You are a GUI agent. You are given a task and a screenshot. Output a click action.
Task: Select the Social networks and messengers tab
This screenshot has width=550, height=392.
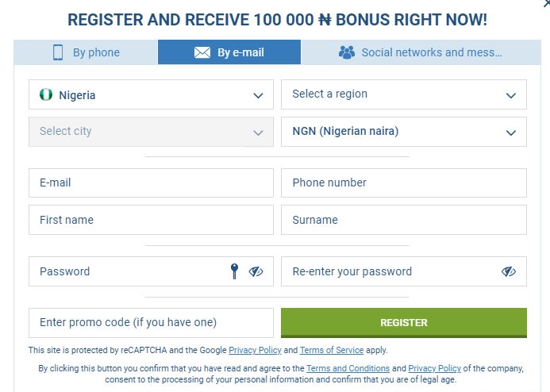421,52
